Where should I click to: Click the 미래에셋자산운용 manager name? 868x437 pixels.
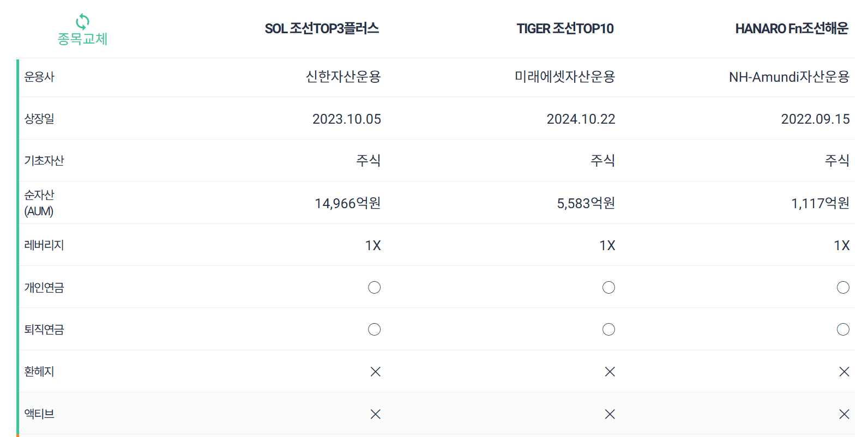click(x=565, y=77)
